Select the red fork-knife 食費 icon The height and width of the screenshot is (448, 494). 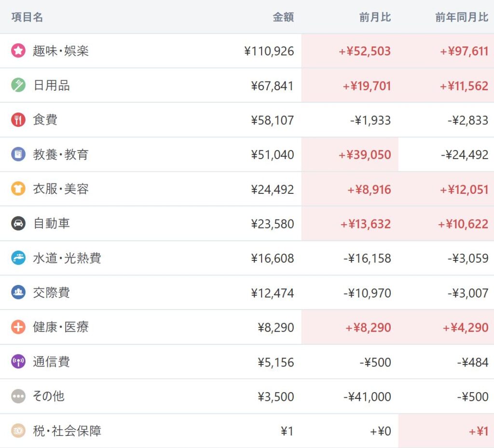(x=18, y=120)
